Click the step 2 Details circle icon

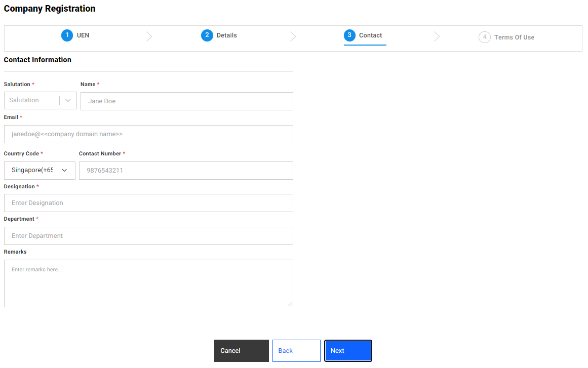207,35
